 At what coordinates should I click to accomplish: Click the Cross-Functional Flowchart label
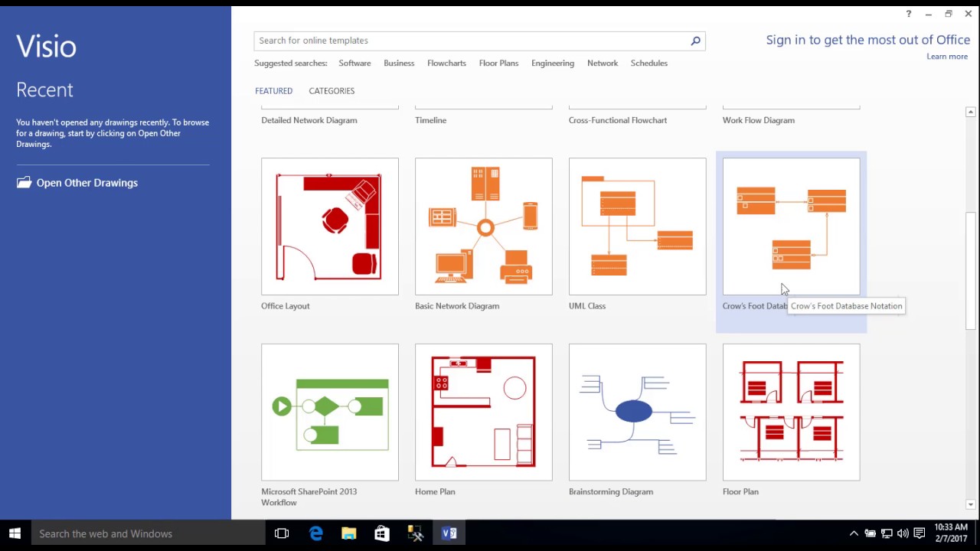[618, 120]
